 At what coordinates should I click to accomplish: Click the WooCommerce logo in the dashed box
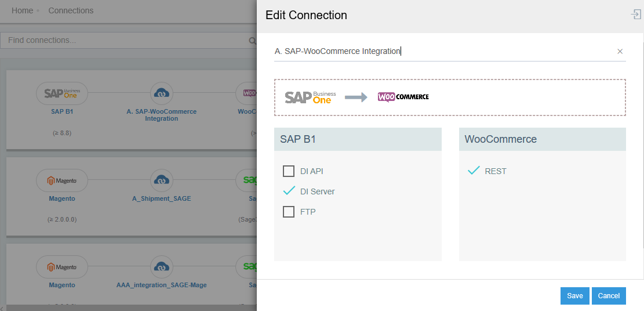point(403,97)
